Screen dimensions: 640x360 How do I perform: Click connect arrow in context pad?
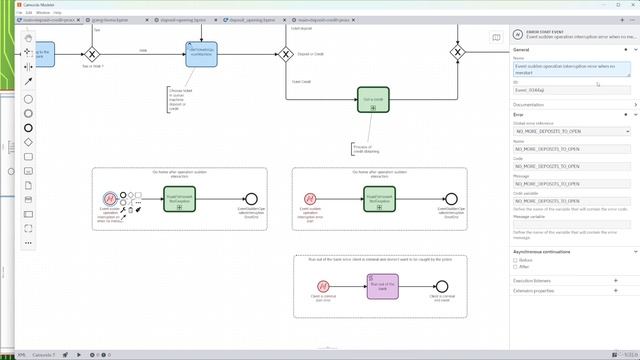click(x=123, y=218)
